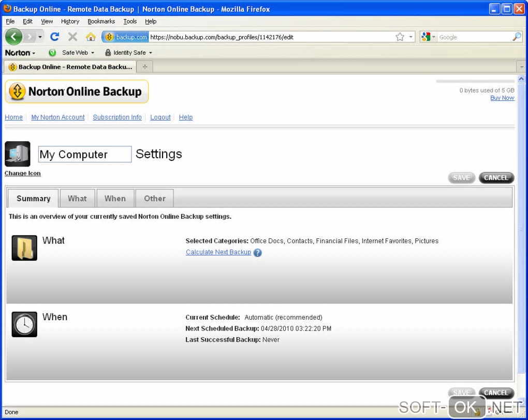Bookmark this page with the star icon

pos(400,37)
